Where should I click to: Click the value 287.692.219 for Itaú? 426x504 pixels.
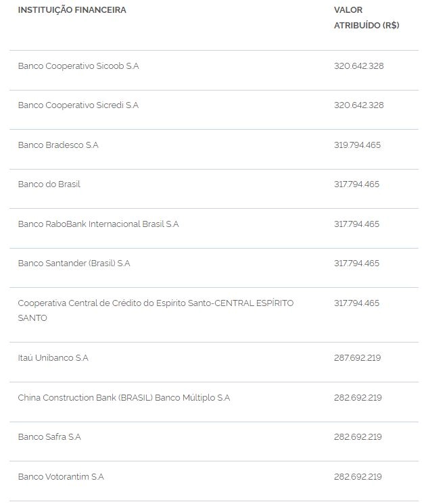(x=358, y=358)
